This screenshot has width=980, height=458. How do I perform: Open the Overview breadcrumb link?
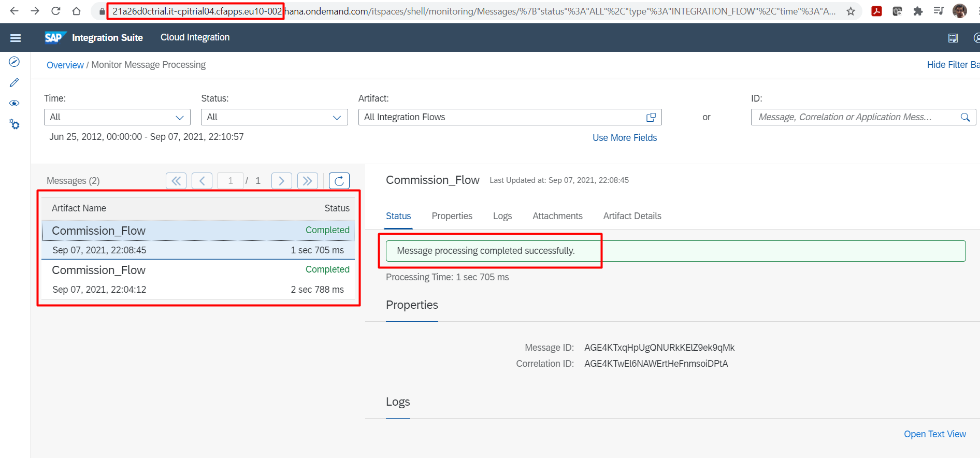coord(65,65)
